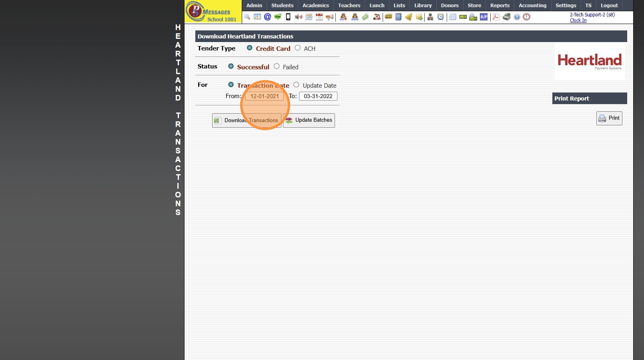Viewport: 644px width, 360px height.
Task: Click the printer with check icon
Action: pyautogui.click(x=473, y=17)
